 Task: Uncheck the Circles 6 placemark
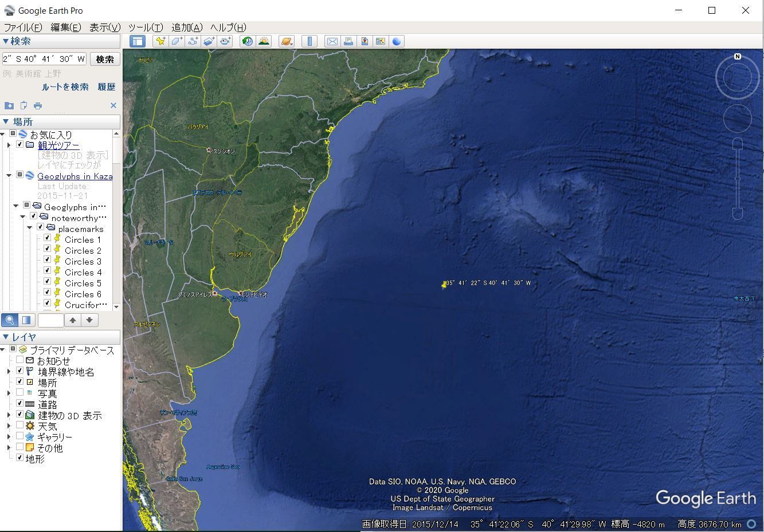[x=48, y=293]
